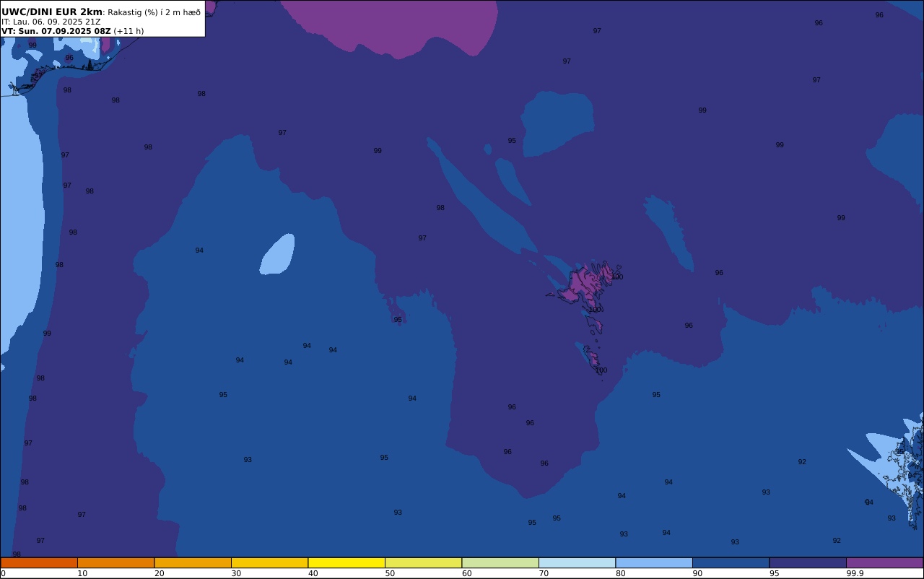The image size is (924, 579).
Task: Select the light blue 80–90 legend segment
Action: pos(654,562)
